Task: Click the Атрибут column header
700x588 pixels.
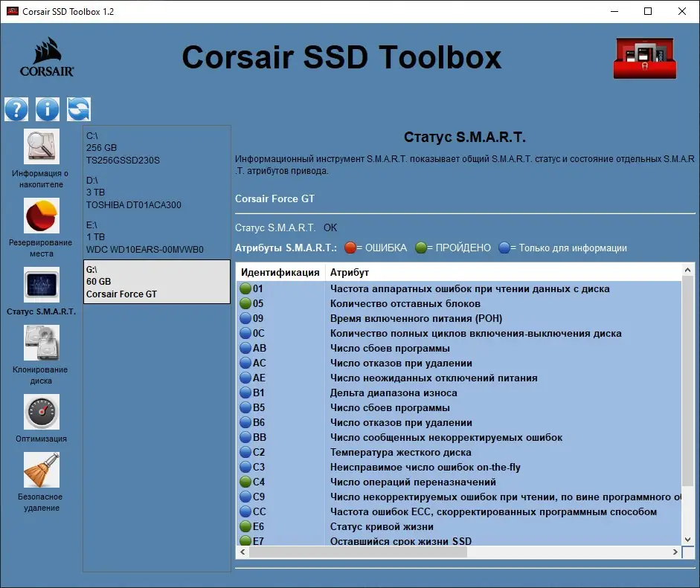Action: pos(503,272)
